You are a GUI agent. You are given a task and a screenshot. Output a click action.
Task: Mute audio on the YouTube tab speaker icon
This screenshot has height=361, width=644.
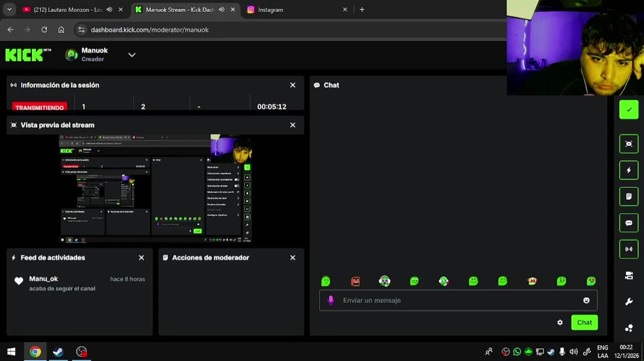(109, 10)
